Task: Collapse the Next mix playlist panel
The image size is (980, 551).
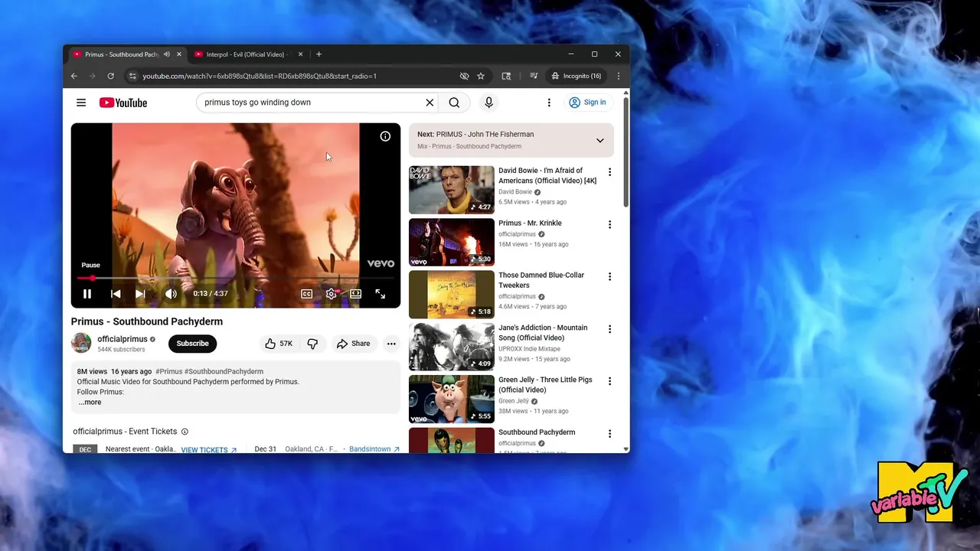Action: point(600,140)
